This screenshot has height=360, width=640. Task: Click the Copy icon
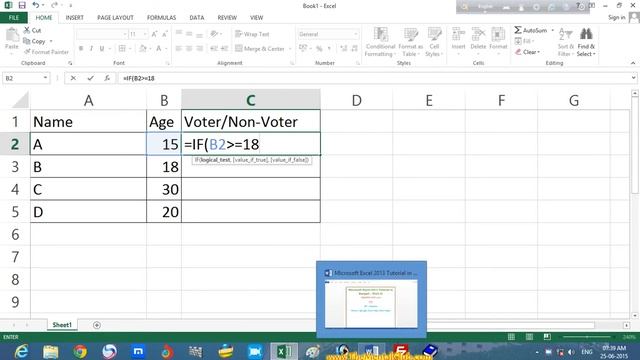[27, 41]
